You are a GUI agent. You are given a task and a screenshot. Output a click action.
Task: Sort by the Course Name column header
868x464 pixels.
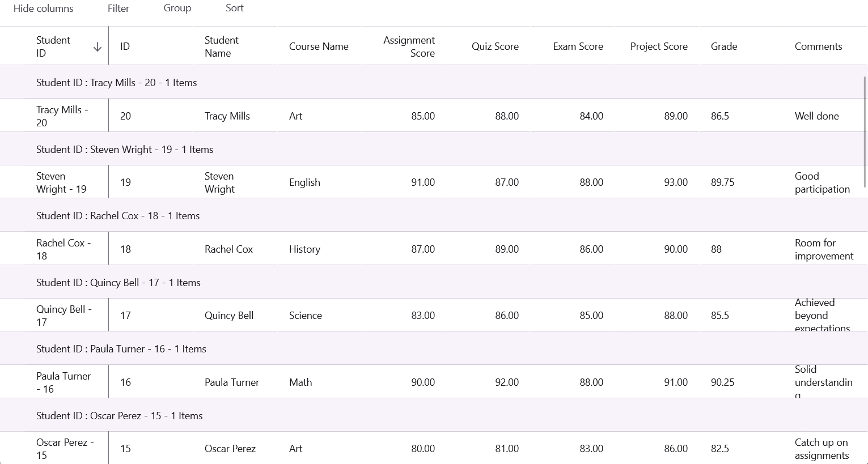click(x=319, y=46)
